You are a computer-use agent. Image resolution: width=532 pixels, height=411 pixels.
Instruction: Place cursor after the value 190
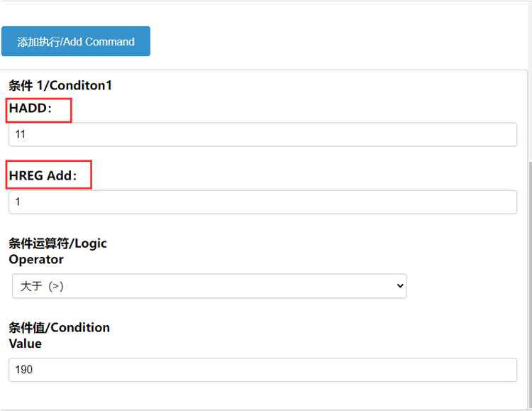[33, 370]
